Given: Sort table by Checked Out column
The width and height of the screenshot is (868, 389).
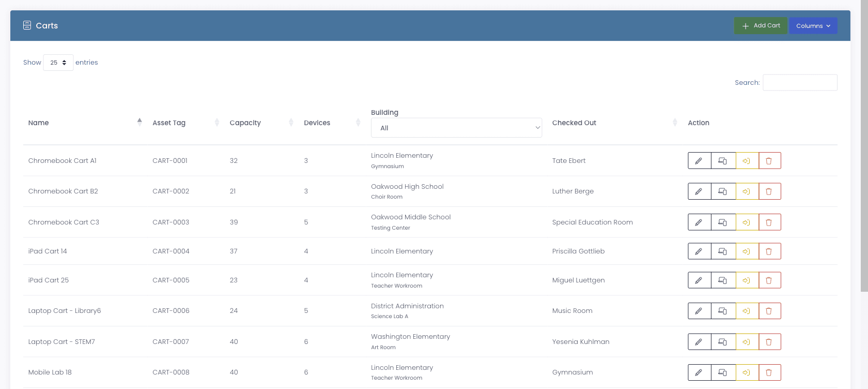Looking at the screenshot, I should [x=615, y=123].
